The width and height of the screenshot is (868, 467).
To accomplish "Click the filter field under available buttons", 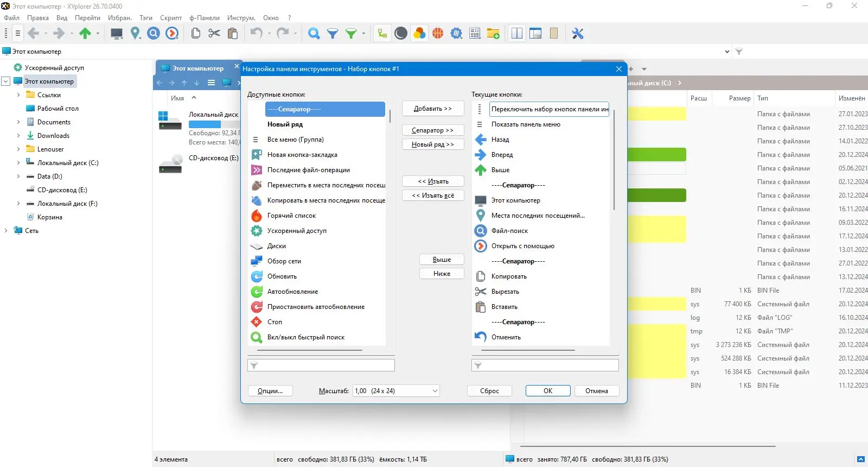I will (x=321, y=365).
